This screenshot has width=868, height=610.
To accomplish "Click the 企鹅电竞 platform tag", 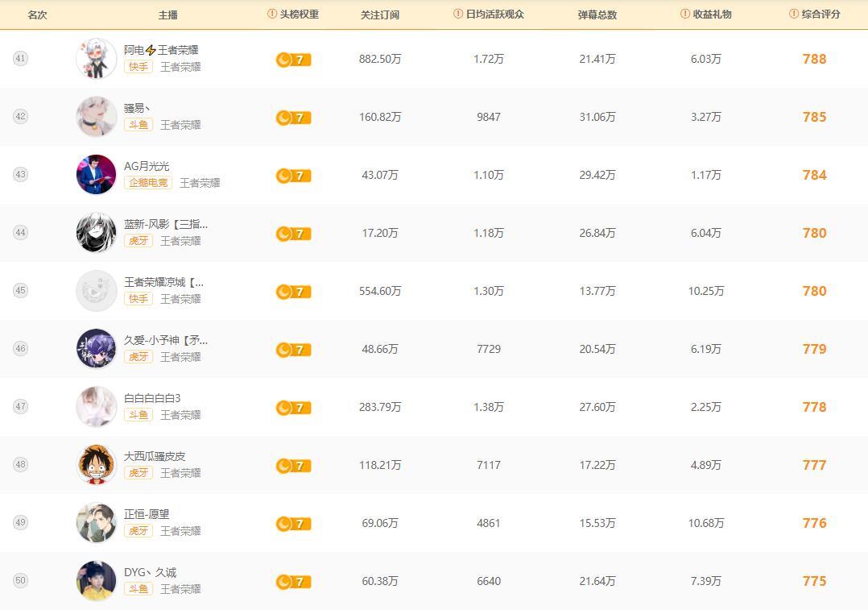I will [149, 183].
